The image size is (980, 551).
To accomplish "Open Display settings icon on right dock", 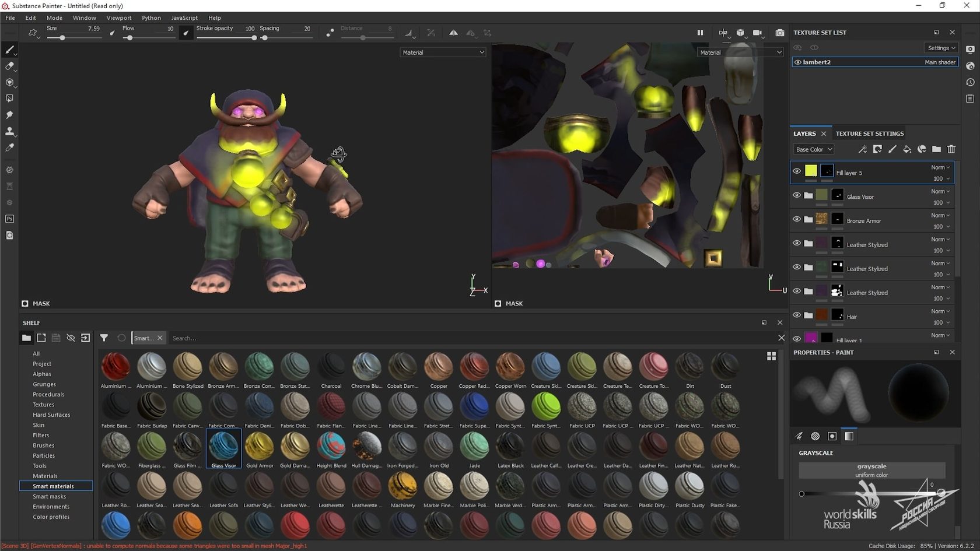I will [x=970, y=50].
